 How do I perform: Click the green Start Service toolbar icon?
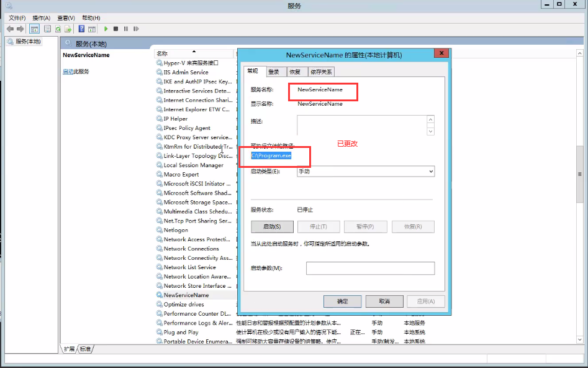(106, 29)
